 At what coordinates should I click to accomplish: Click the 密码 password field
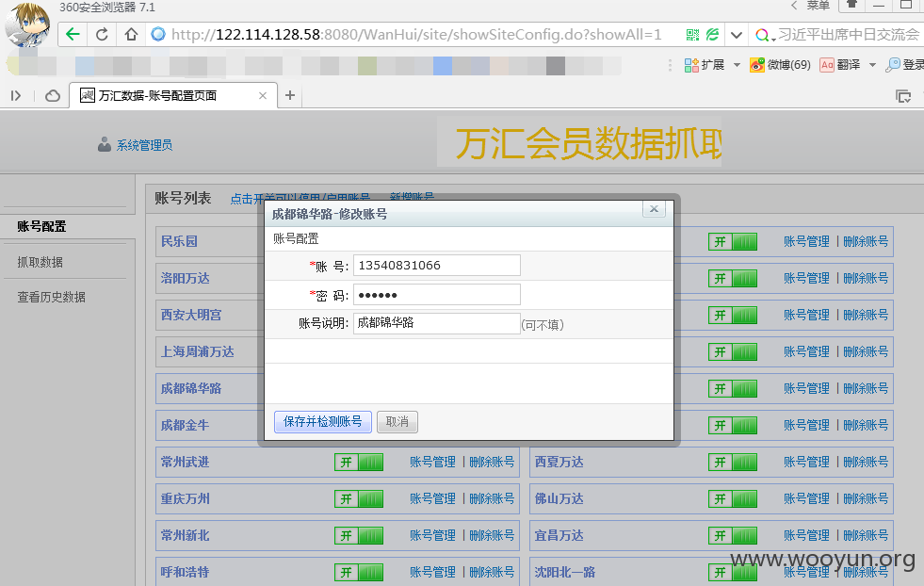pos(437,295)
